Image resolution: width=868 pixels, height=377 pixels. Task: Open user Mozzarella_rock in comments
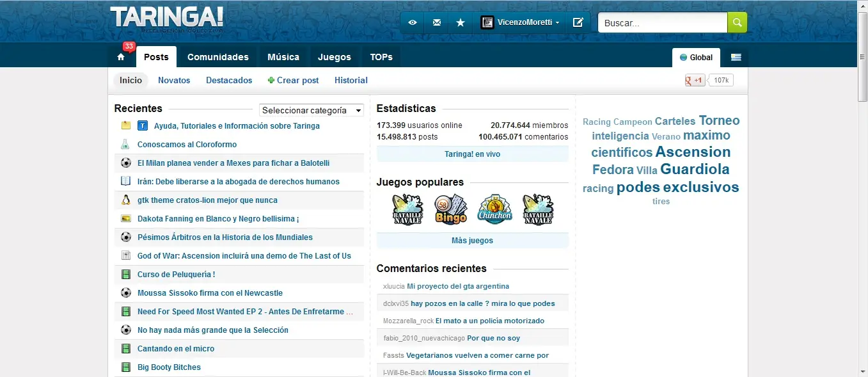pos(409,321)
